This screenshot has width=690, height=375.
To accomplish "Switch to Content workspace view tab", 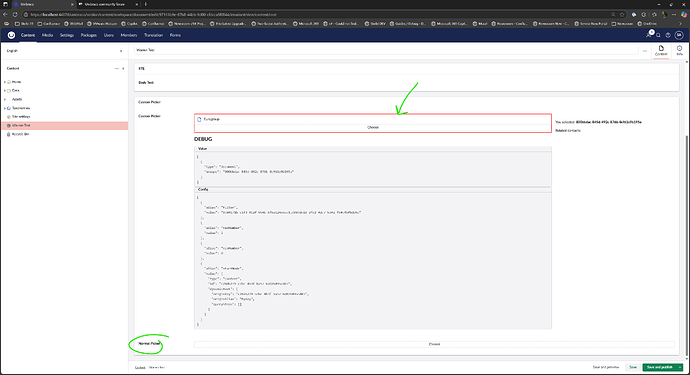I will [x=661, y=51].
